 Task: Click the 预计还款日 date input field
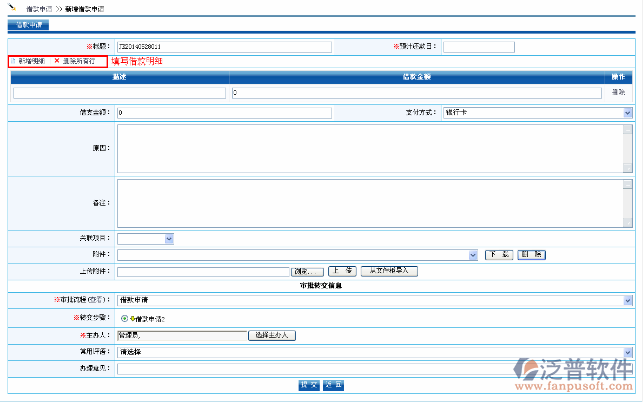(x=478, y=46)
